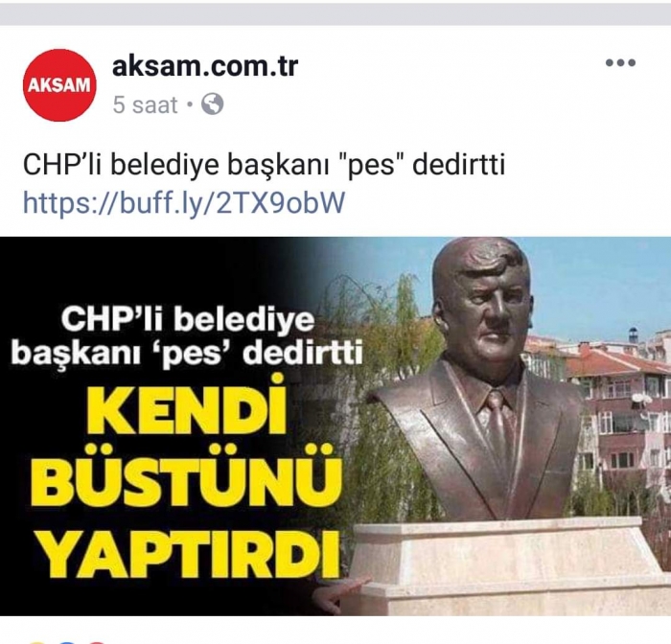Open the aksam.com.tr page name
The width and height of the screenshot is (671, 644).
pos(204,66)
